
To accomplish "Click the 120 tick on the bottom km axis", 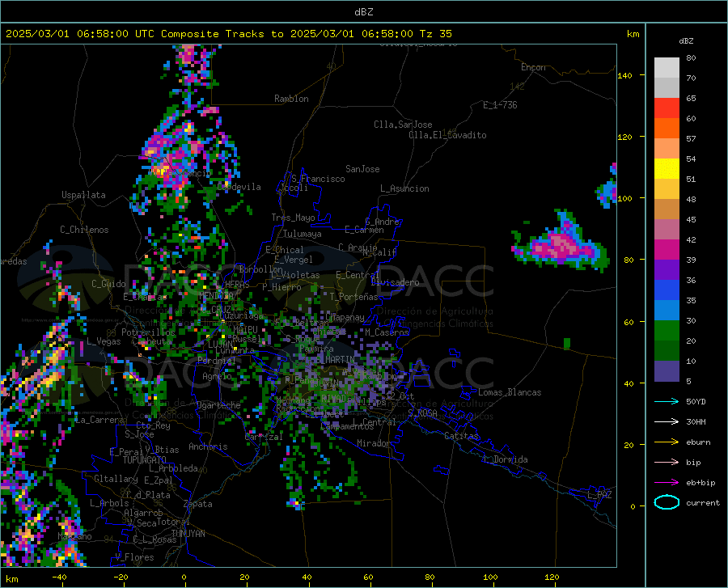I will coord(552,577).
